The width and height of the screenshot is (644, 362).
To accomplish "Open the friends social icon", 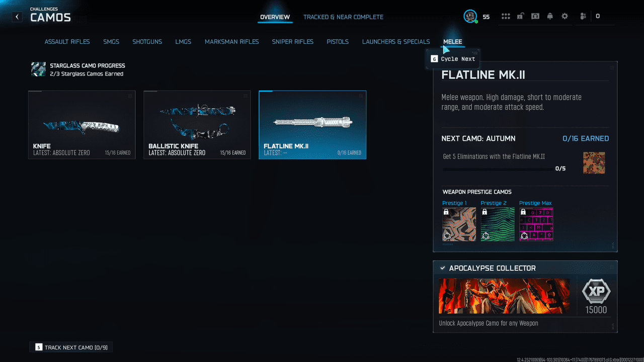I will (583, 17).
